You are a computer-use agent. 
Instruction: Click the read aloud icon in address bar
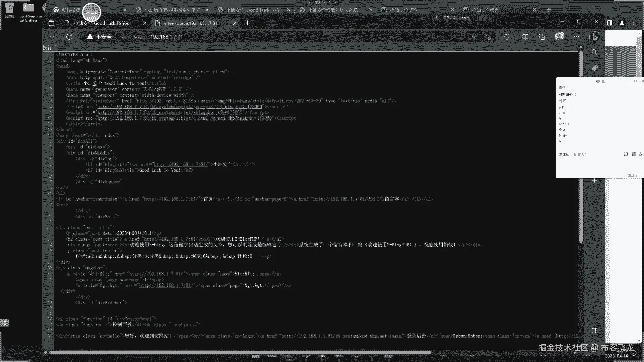(x=474, y=37)
